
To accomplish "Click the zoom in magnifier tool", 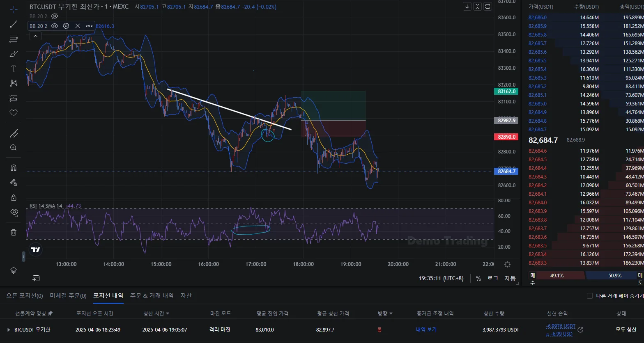I will click(14, 148).
